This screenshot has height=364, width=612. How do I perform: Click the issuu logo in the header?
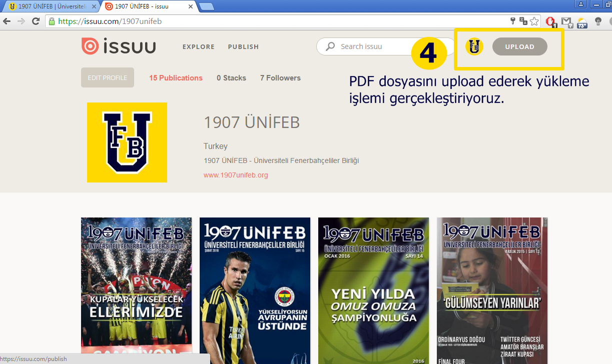[119, 46]
